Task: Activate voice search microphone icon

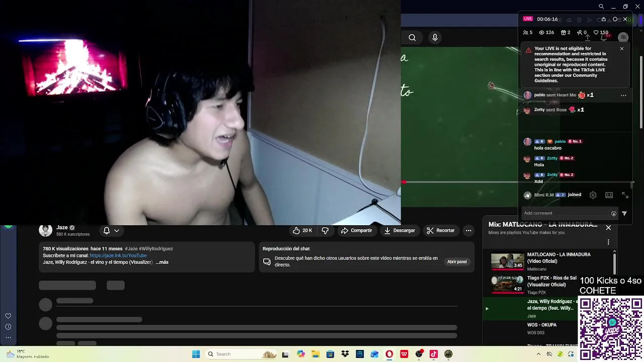Action: 435,37
